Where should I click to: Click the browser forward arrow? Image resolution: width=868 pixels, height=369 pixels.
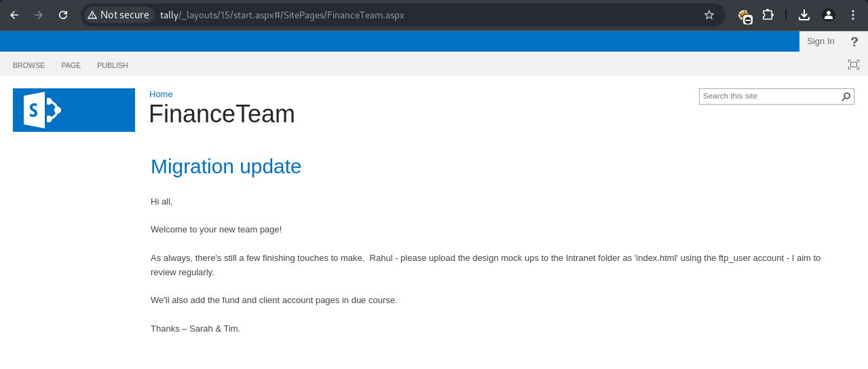[39, 15]
